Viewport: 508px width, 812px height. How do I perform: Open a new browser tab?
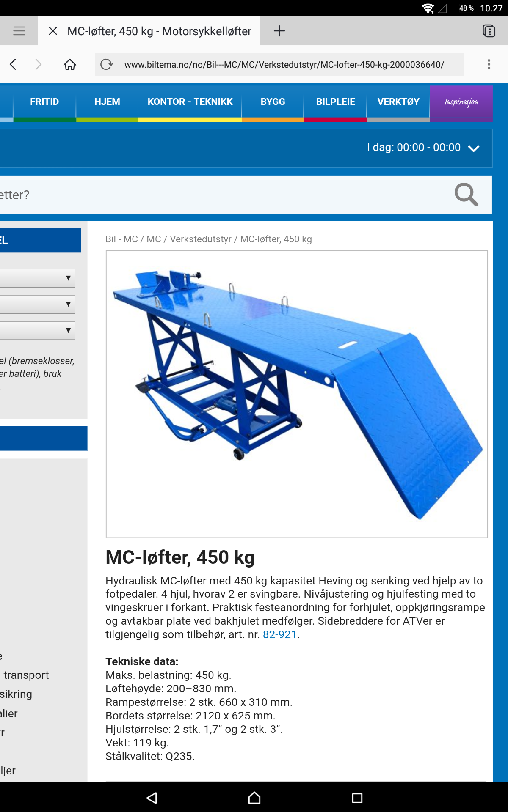point(279,31)
